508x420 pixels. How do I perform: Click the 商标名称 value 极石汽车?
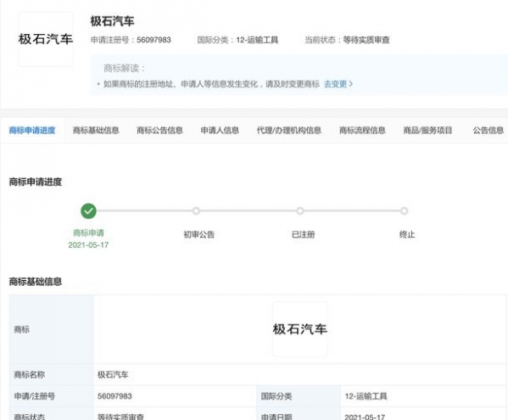113,375
